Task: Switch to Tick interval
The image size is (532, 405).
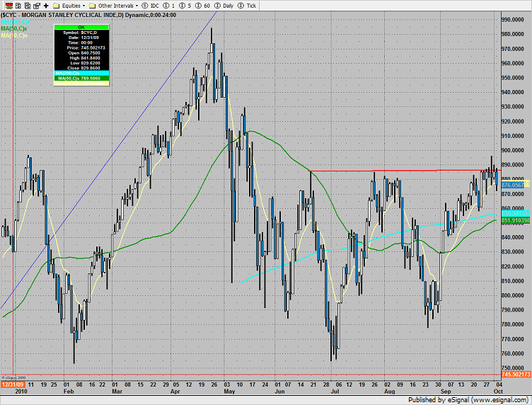Action: [x=247, y=6]
